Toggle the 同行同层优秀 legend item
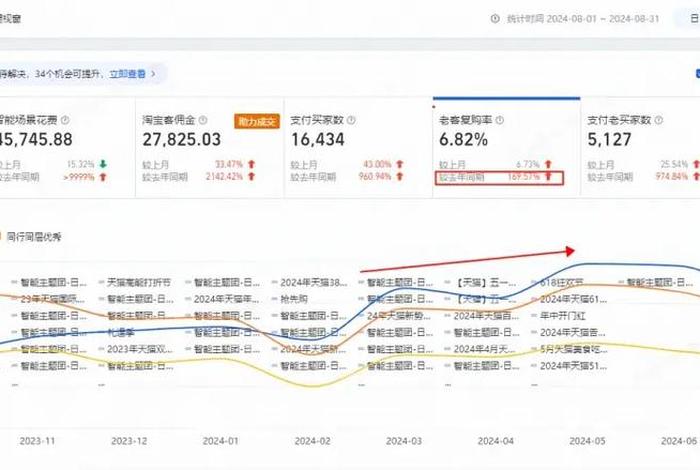The image size is (700, 470). tap(33, 237)
